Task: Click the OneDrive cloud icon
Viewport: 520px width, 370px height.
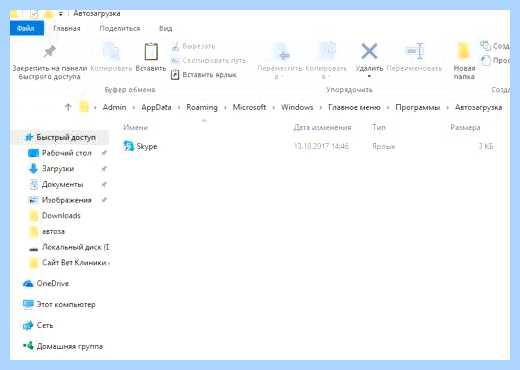Action: [28, 283]
